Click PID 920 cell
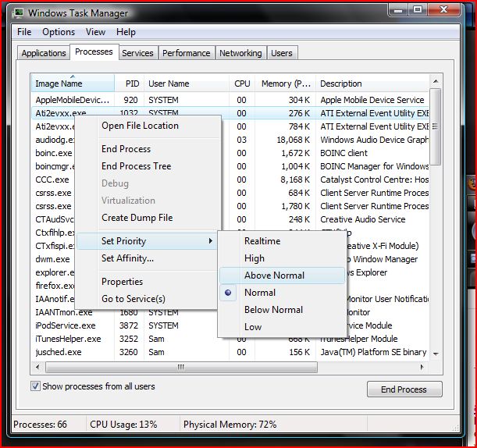 click(x=131, y=100)
